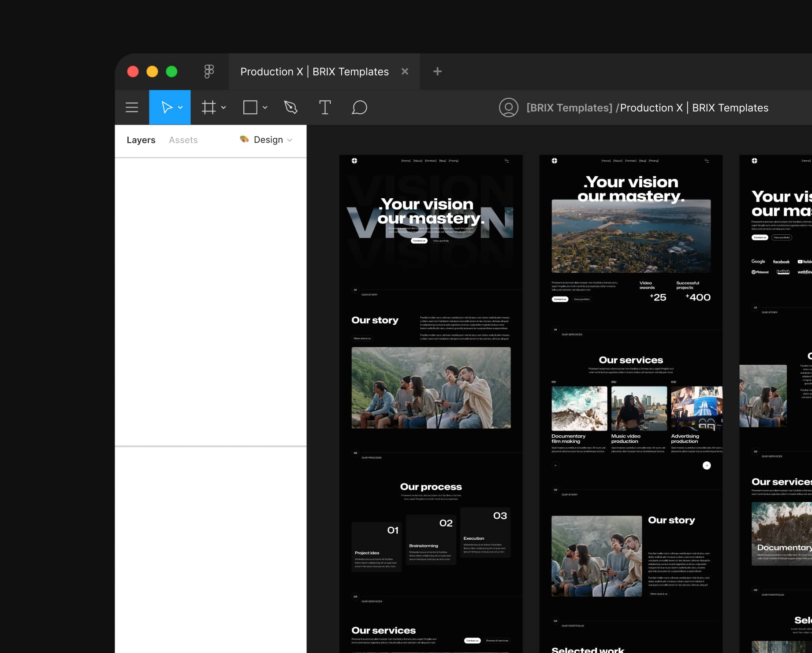Click the +25 video awards value

pos(658,297)
